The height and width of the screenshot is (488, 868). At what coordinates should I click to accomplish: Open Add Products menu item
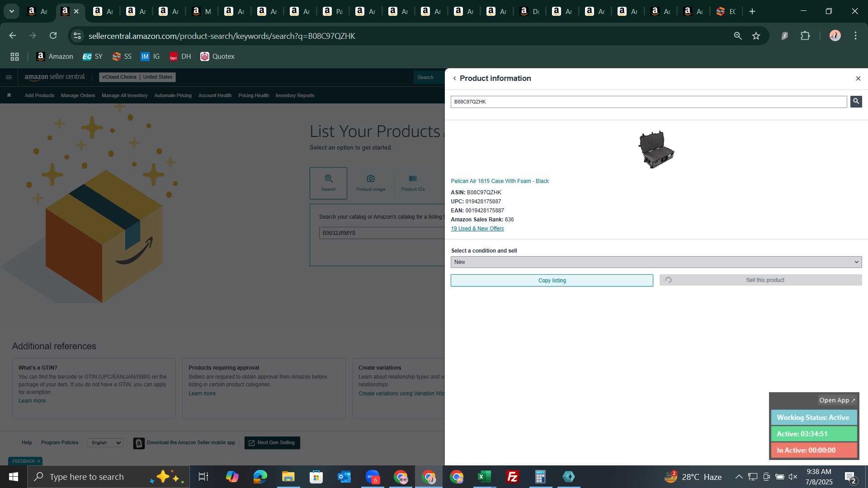click(x=39, y=95)
